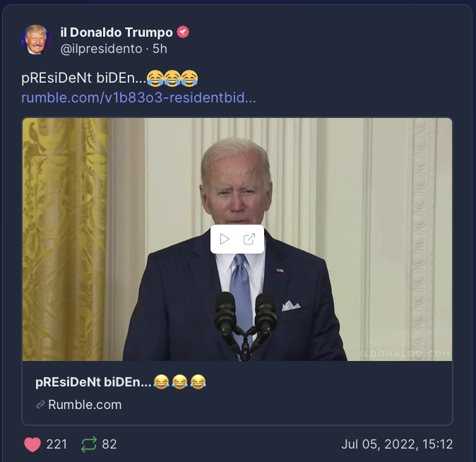
Task: Click the verified badge next to the name
Action: pos(183,32)
